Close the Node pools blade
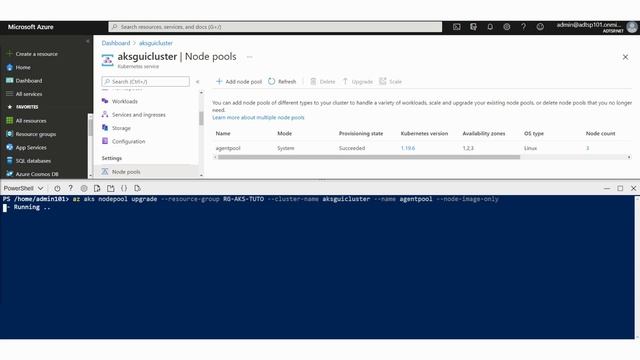Image resolution: width=640 pixels, height=360 pixels. (625, 57)
